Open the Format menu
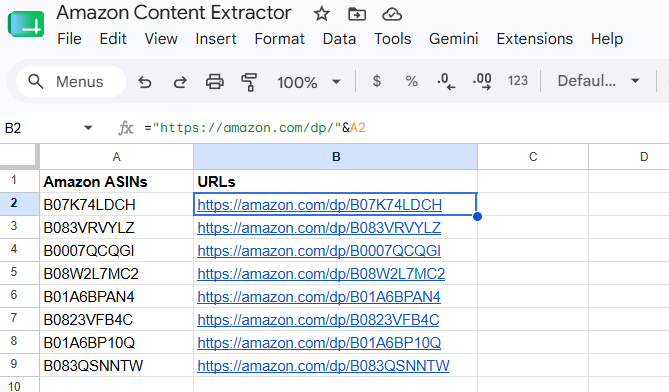This screenshot has height=392, width=669. pos(279,39)
